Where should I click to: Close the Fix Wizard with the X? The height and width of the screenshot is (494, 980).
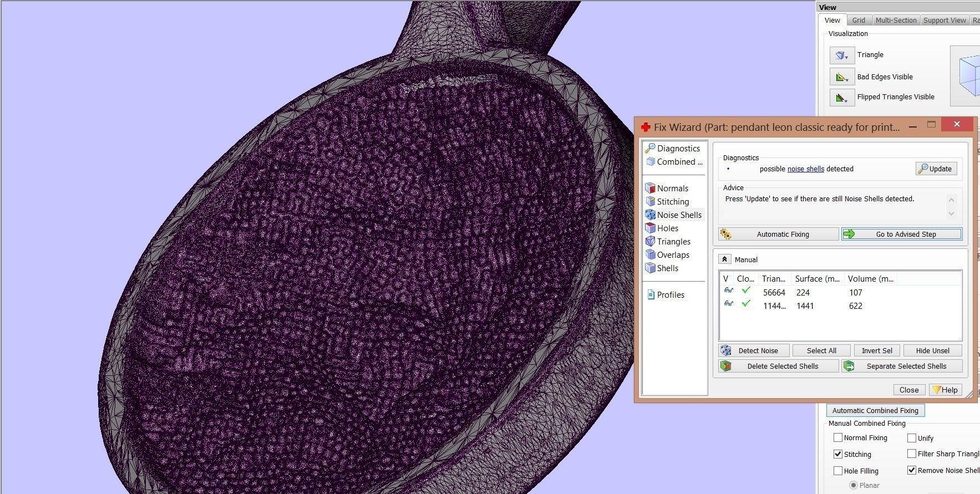coord(957,124)
